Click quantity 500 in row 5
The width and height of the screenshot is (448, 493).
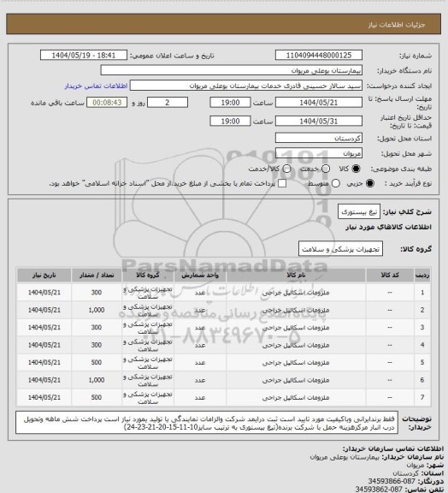click(97, 363)
